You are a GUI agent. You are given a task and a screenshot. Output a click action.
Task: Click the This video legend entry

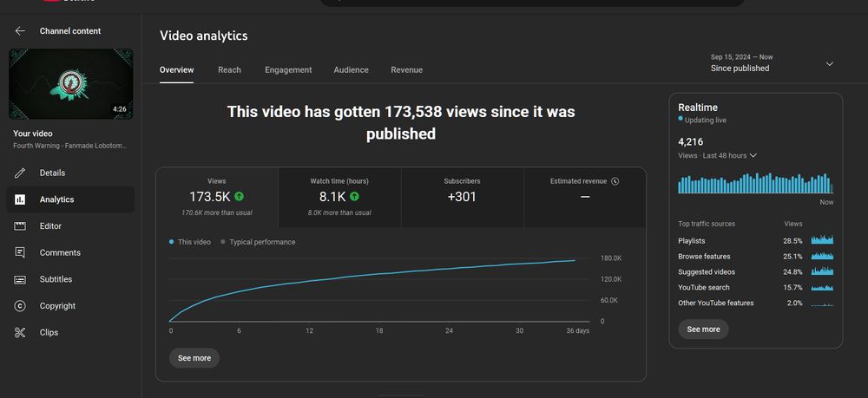pos(190,242)
